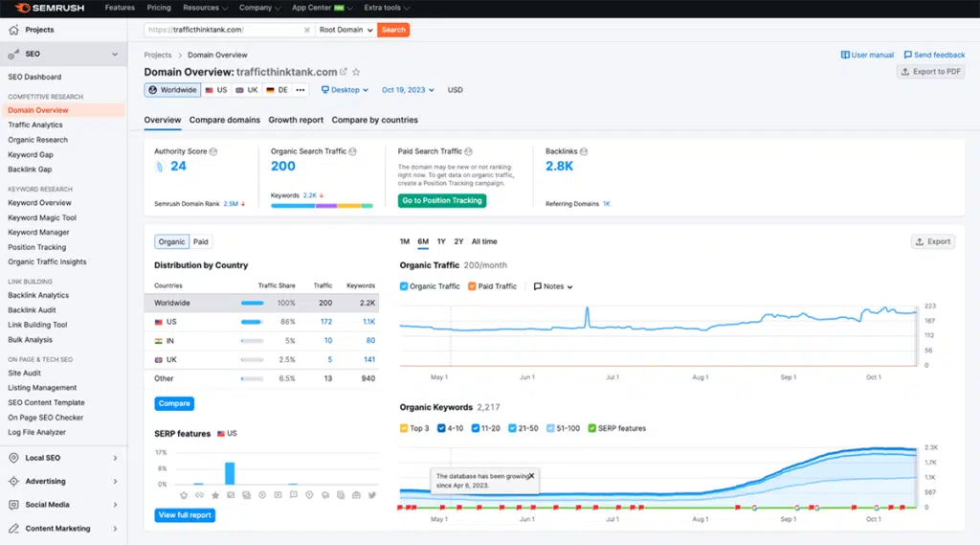The image size is (980, 545).
Task: Expand Advertising section
Action: click(115, 481)
